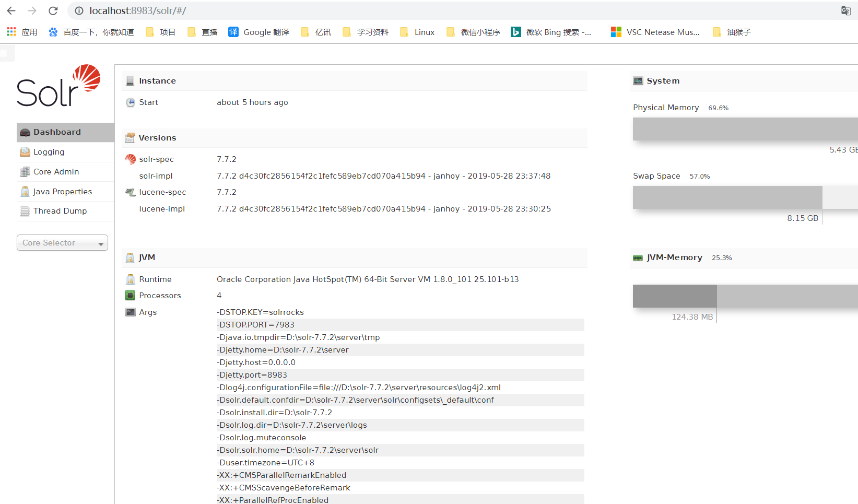Click the Instance server icon

(130, 81)
